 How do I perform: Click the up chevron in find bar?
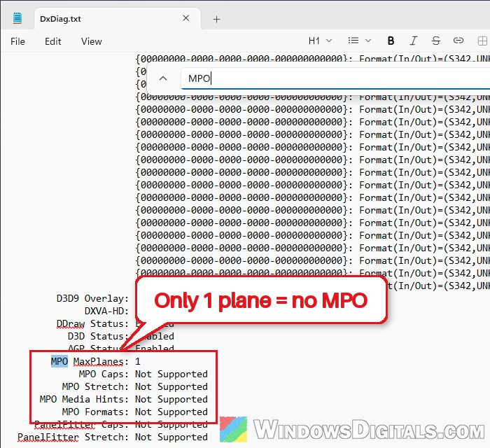tap(163, 78)
